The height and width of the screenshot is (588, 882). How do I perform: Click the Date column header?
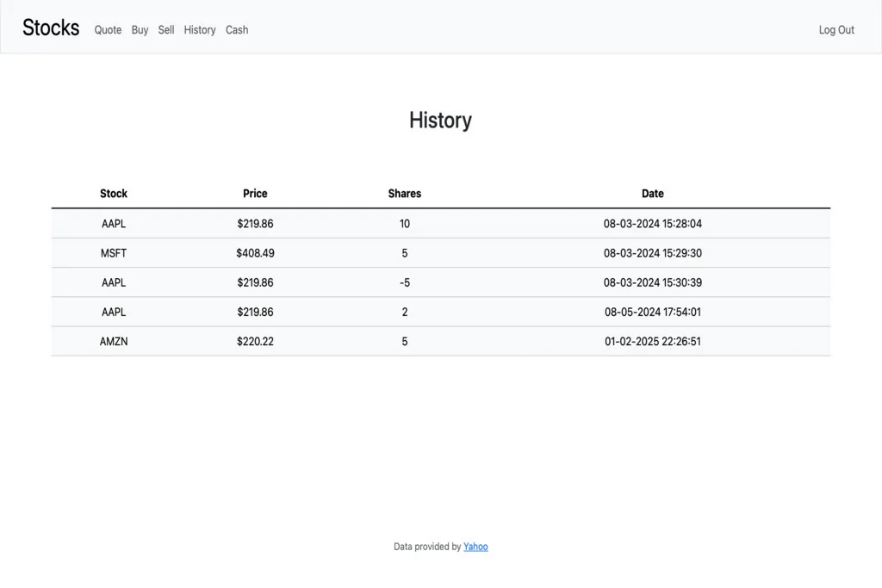[x=652, y=194]
